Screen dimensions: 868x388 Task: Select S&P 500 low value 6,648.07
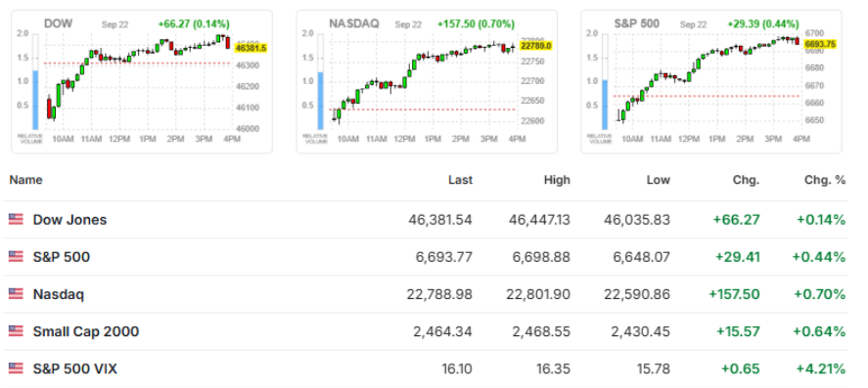[641, 256]
